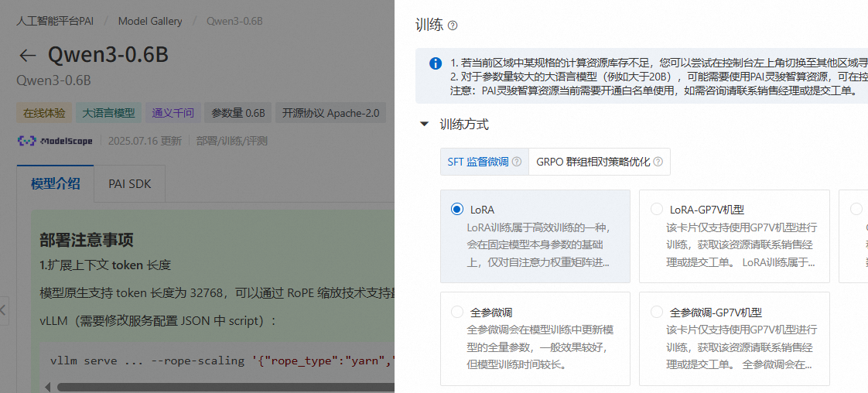Click the horizontal scrollbar under code block
The image size is (868, 393).
(225, 387)
